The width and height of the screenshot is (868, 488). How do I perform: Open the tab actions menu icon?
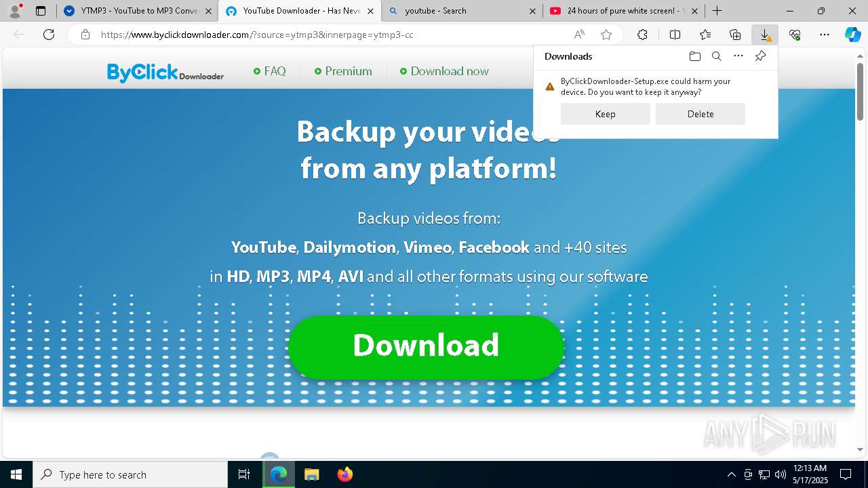point(41,11)
